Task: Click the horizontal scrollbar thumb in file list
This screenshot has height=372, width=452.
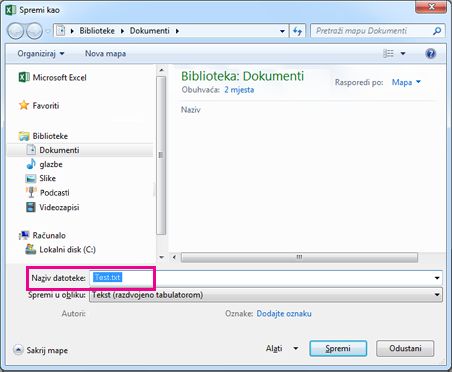Action: tap(299, 257)
